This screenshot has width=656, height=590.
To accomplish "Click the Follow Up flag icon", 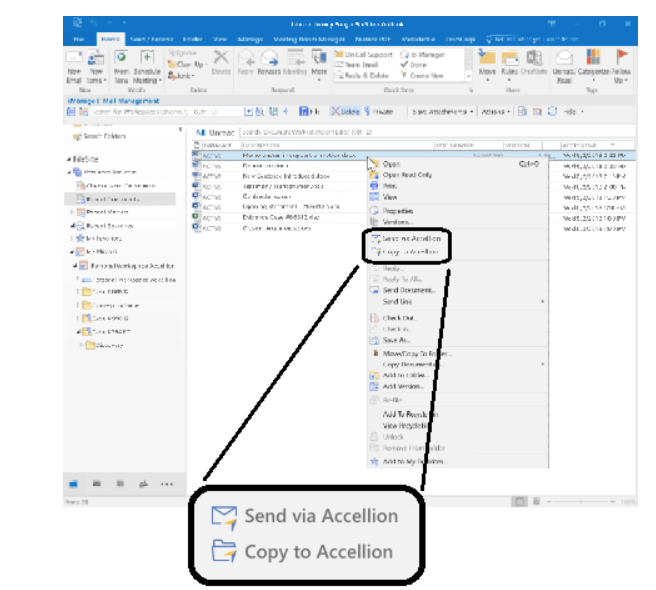I will (622, 62).
